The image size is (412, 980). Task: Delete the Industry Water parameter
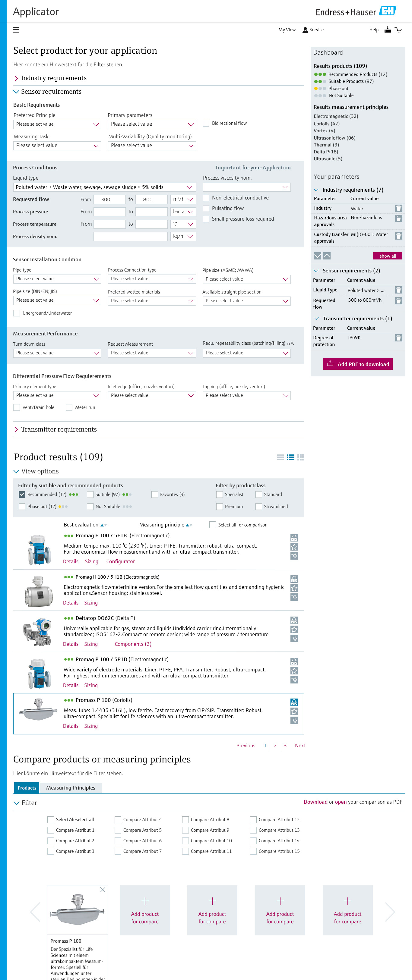tap(398, 208)
